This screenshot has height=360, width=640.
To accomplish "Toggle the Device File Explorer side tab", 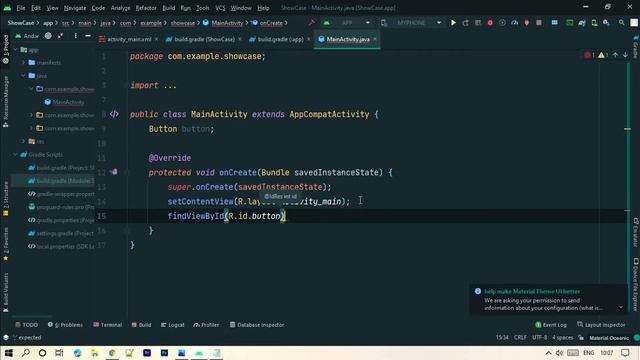I will pos(636,284).
